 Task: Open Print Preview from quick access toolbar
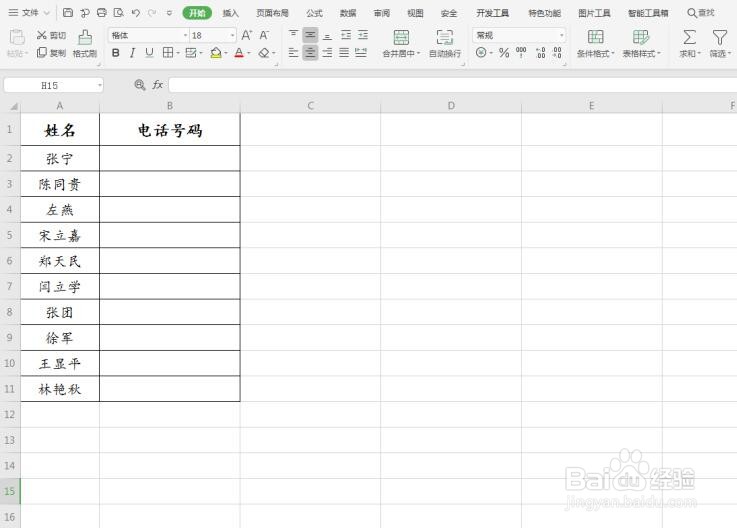coord(118,13)
